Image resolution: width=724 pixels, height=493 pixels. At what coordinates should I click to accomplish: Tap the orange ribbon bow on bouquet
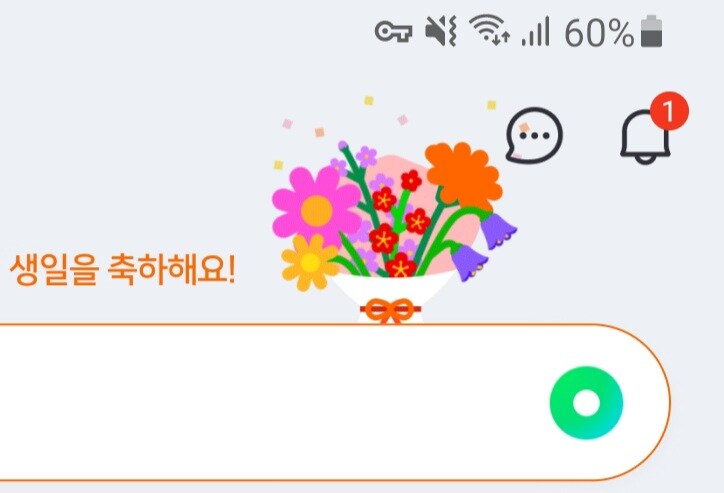(390, 310)
